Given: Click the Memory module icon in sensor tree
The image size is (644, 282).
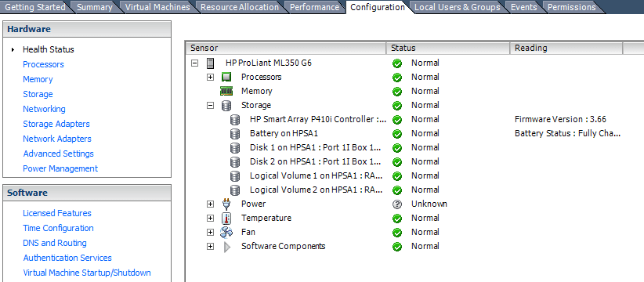Looking at the screenshot, I should 226,91.
